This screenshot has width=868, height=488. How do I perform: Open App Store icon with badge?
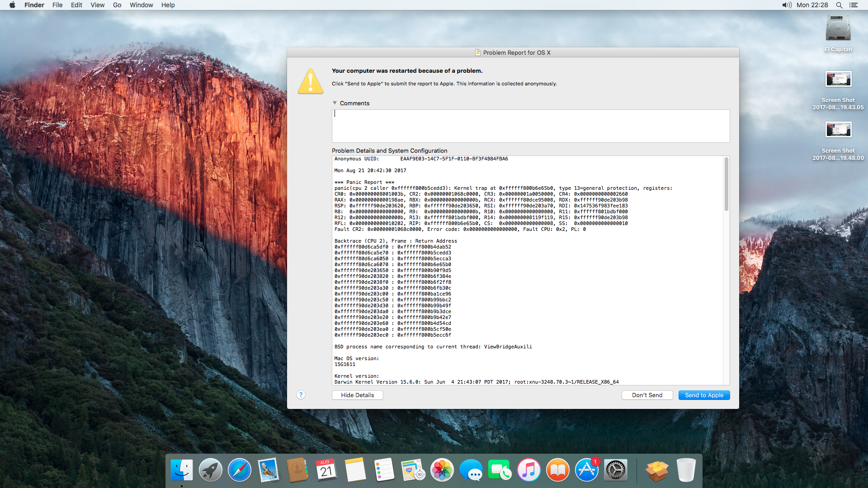click(587, 470)
